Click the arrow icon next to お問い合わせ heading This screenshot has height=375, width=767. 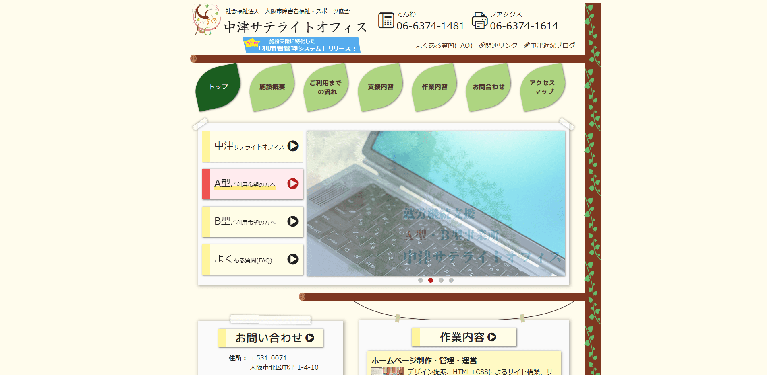(310, 337)
